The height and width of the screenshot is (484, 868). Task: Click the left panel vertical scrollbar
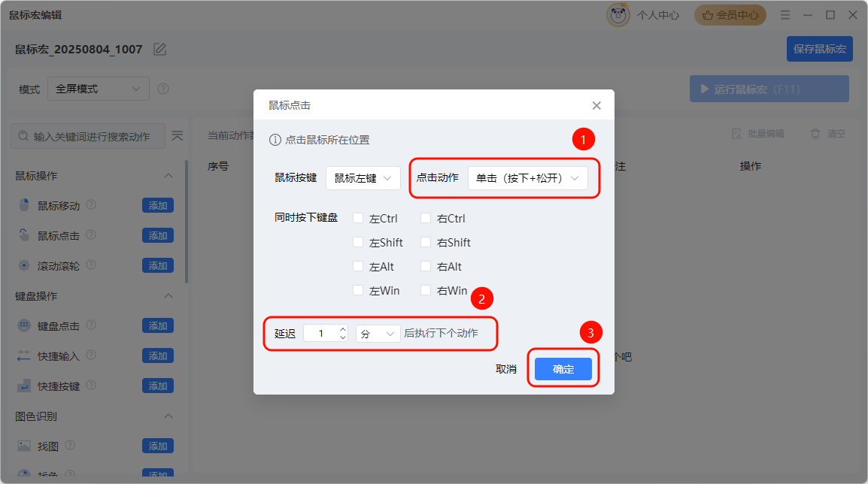point(187,221)
